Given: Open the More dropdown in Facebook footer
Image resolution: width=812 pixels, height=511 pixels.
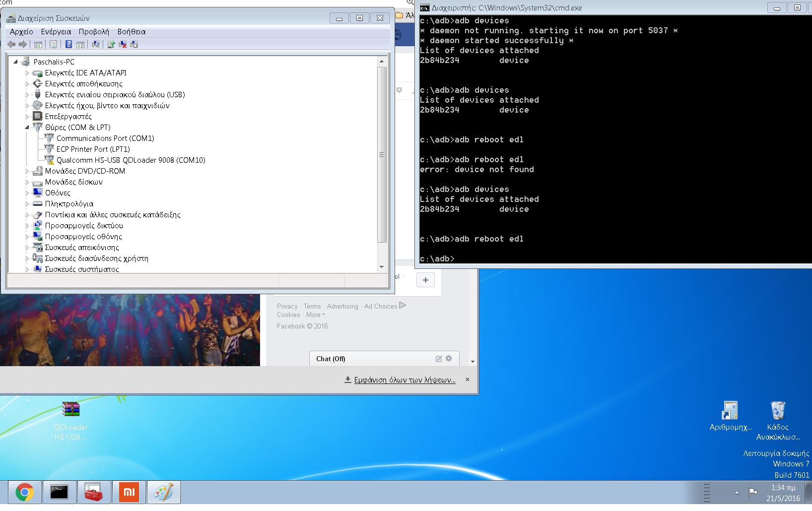Looking at the screenshot, I should (x=315, y=315).
